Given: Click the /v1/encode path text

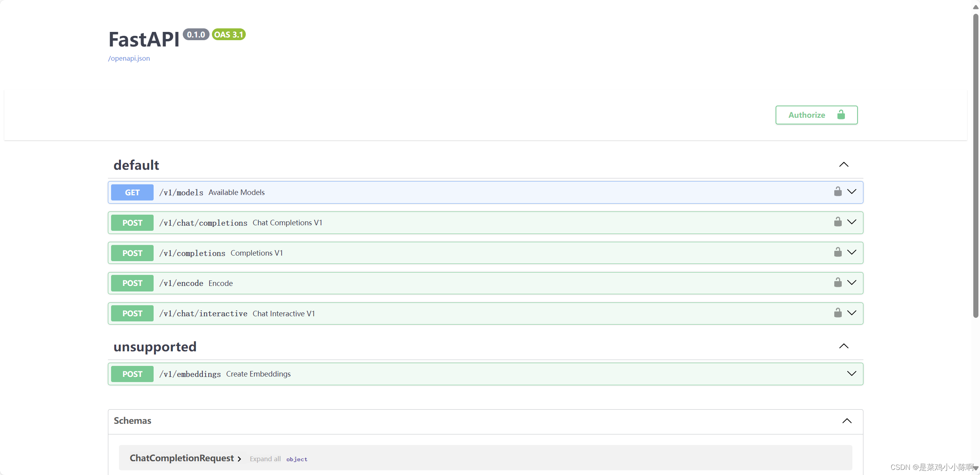Looking at the screenshot, I should (x=181, y=283).
